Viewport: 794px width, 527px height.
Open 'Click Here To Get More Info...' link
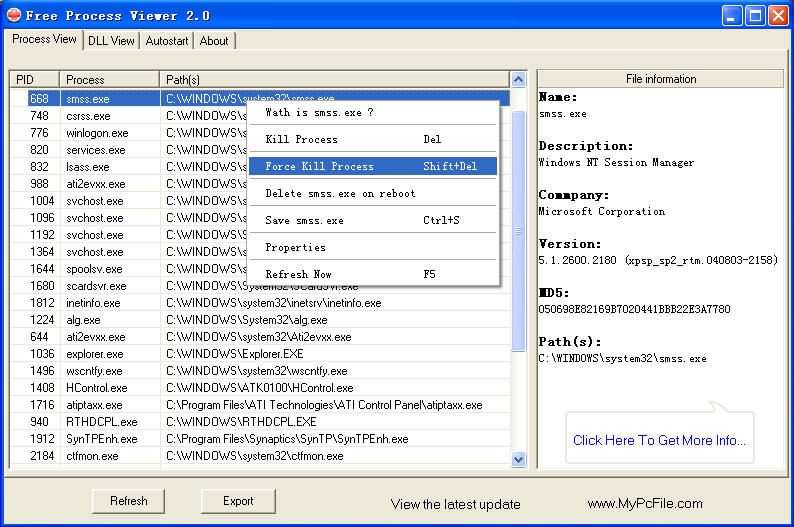click(659, 440)
